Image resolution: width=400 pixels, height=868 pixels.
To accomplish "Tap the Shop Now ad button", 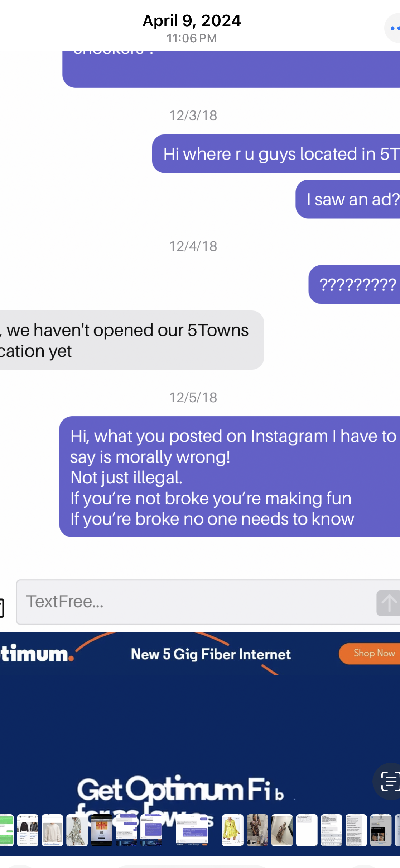I will coord(370,654).
